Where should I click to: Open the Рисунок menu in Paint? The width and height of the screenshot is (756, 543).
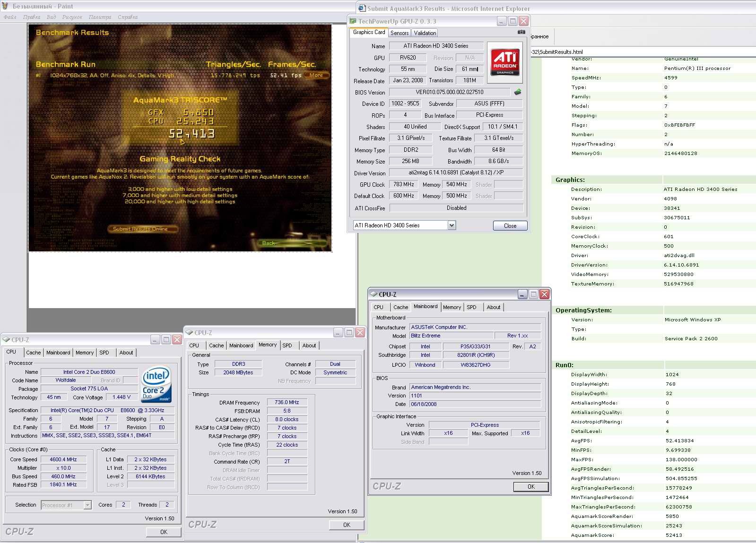[72, 17]
